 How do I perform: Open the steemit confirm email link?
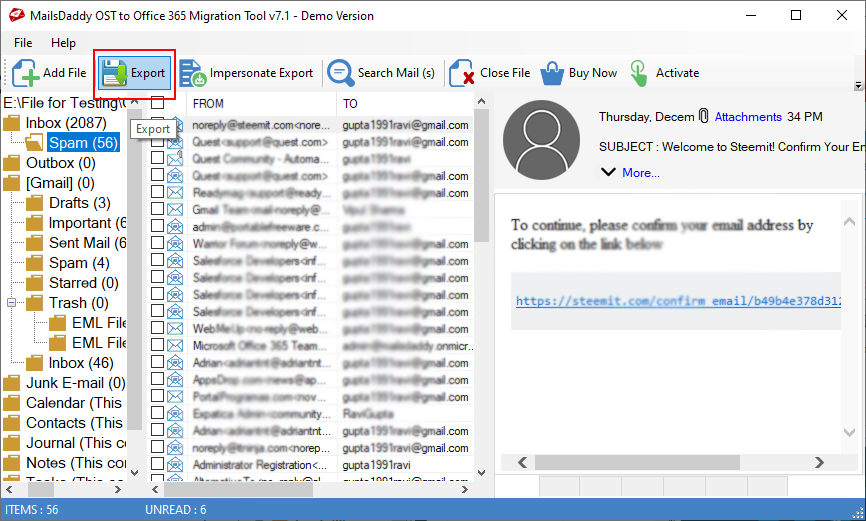click(x=678, y=301)
